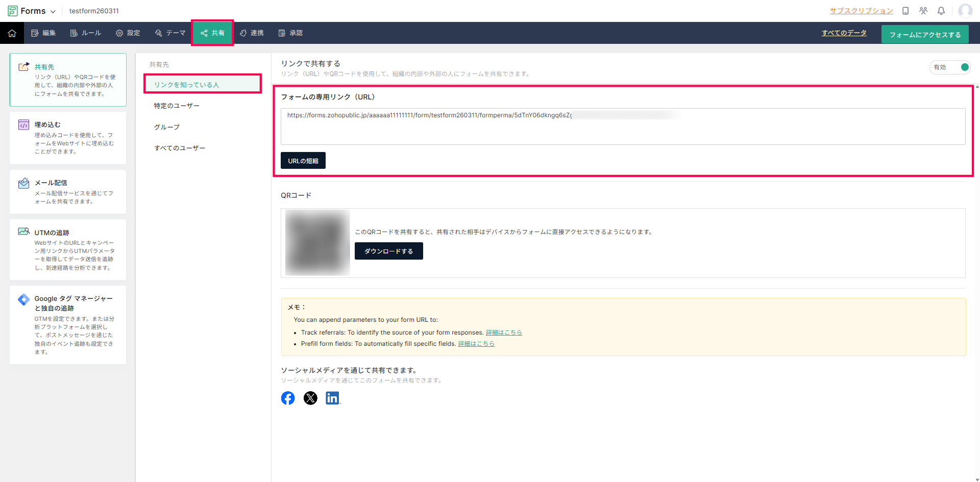Click the URLの短縮 button
Screen dimensions: 980x482
click(x=303, y=161)
